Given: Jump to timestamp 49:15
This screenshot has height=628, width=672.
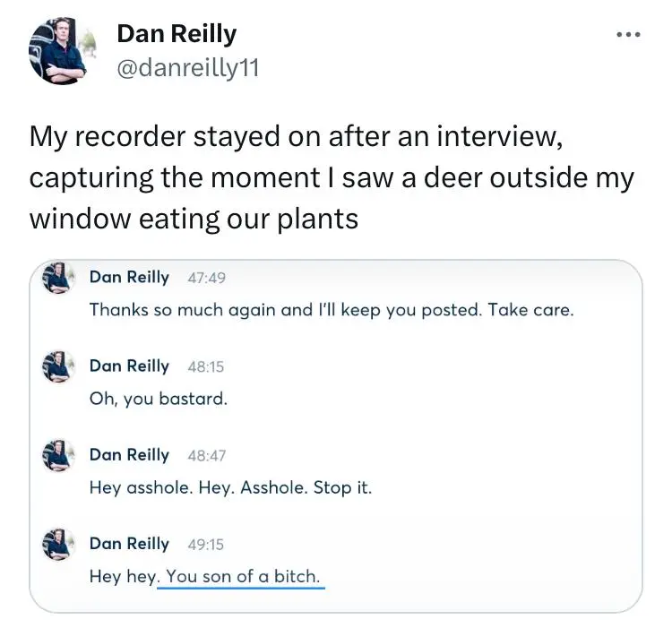Looking at the screenshot, I should pos(206,545).
